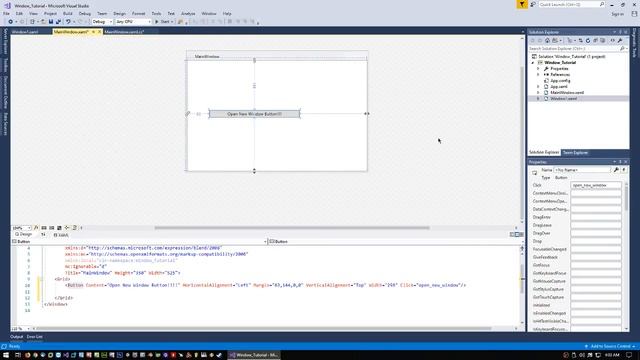Switch to the MainWindow.xaml.cs tab
640x360 pixels.
click(x=124, y=32)
